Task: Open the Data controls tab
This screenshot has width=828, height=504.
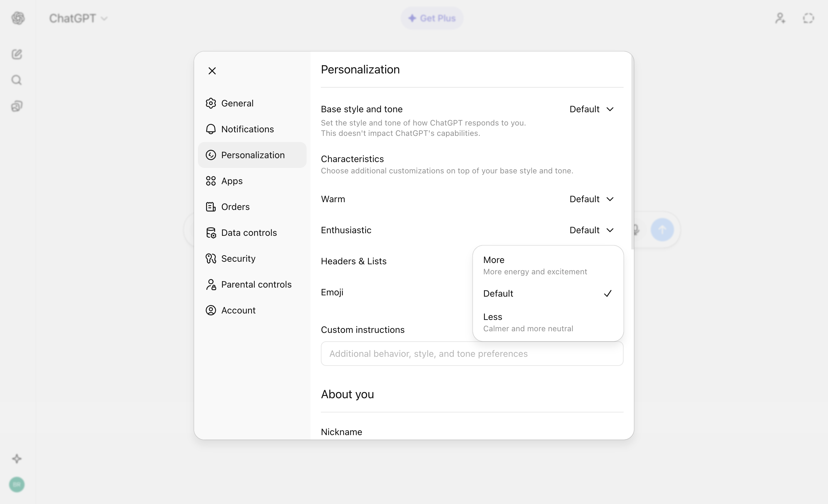Action: point(252,233)
